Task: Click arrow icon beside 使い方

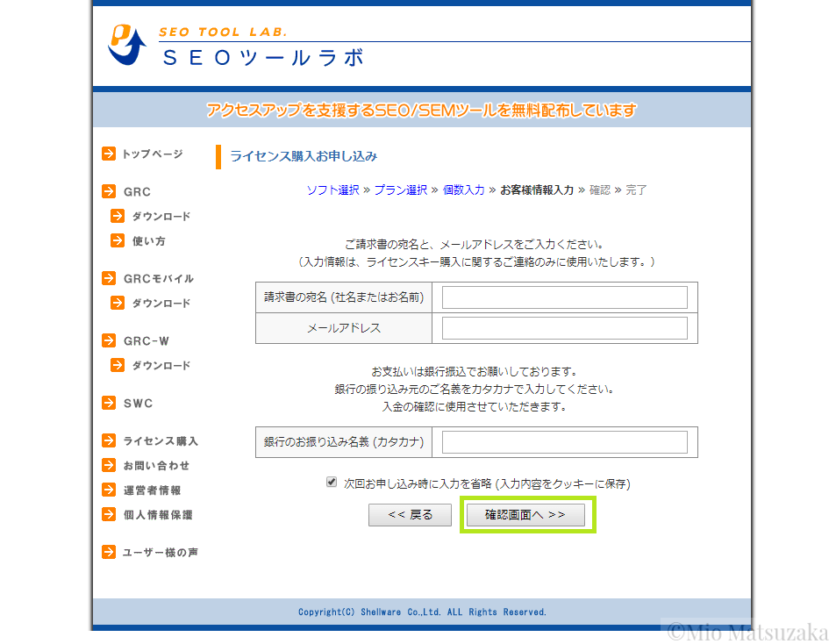Action: pos(118,240)
